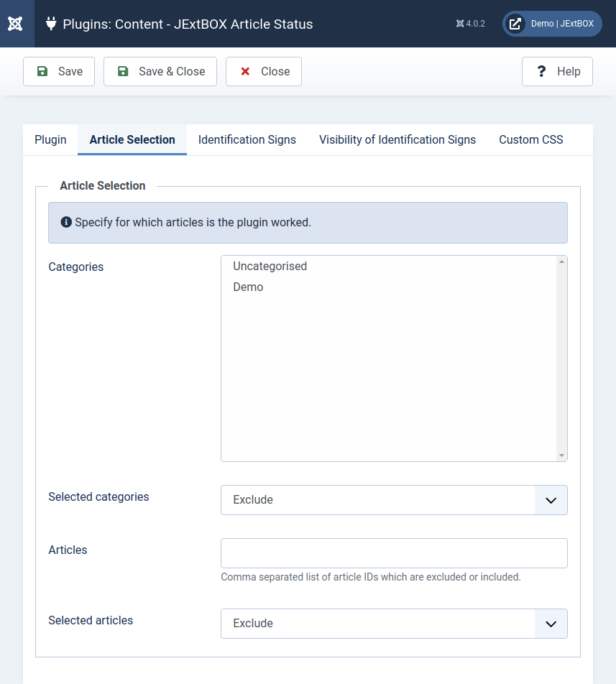Click the Save & Close button

point(160,72)
